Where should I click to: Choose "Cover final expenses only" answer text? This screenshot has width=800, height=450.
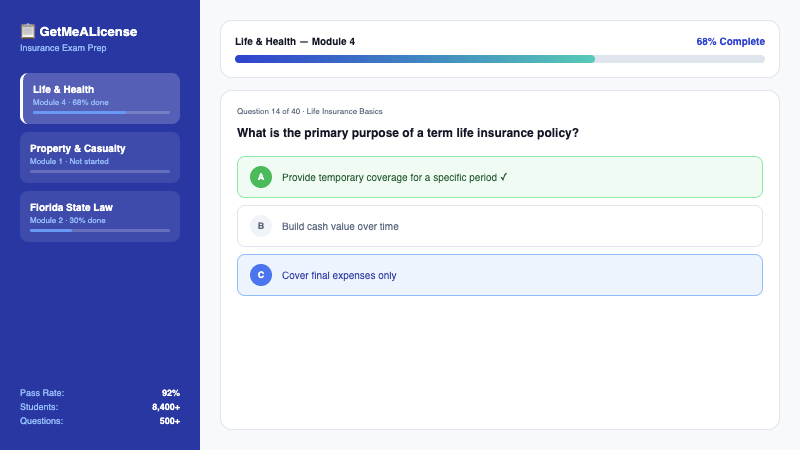pyautogui.click(x=339, y=276)
